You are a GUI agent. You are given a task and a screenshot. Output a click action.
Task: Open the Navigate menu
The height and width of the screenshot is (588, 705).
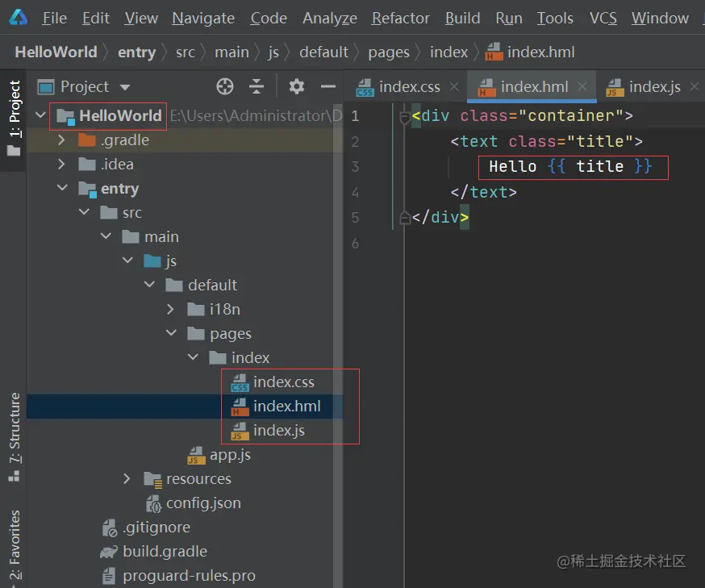203,18
